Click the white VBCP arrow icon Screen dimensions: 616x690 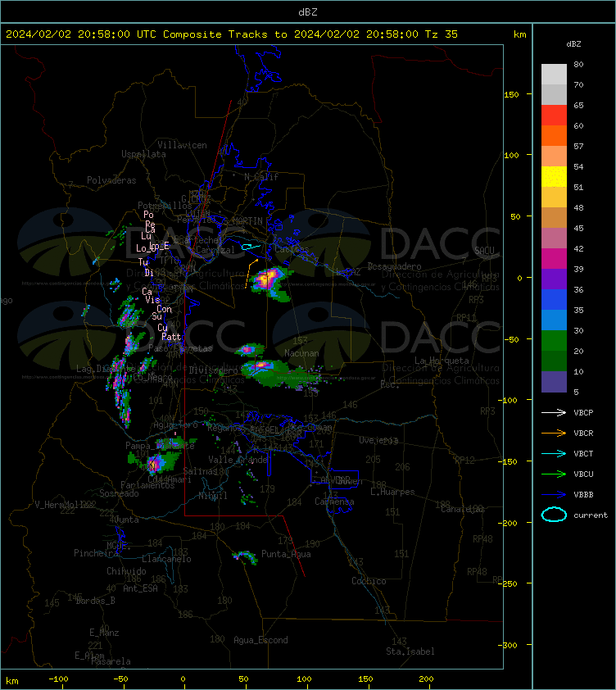[x=554, y=412]
